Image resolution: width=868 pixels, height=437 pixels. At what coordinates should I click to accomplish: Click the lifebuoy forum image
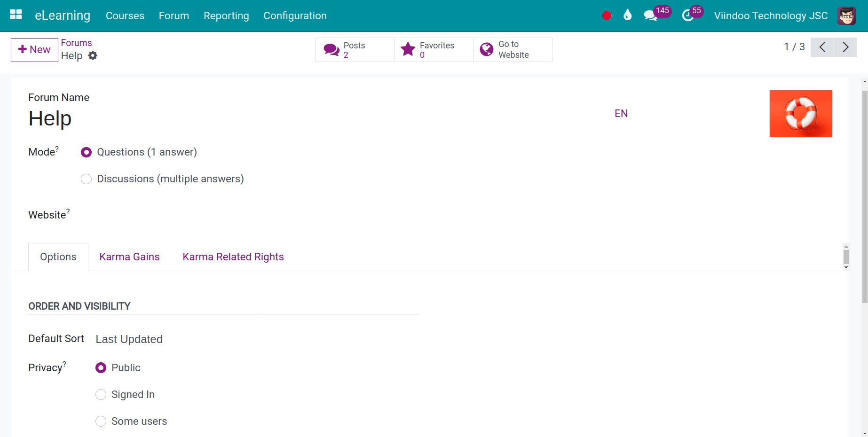click(801, 114)
